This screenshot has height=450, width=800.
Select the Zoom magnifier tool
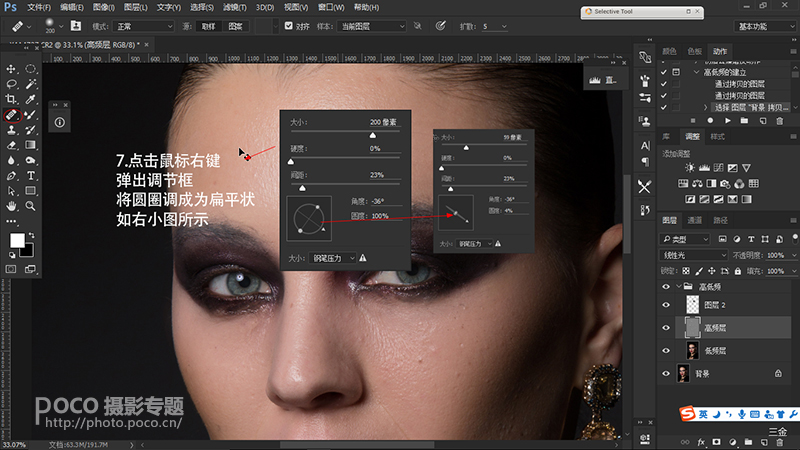(31, 205)
